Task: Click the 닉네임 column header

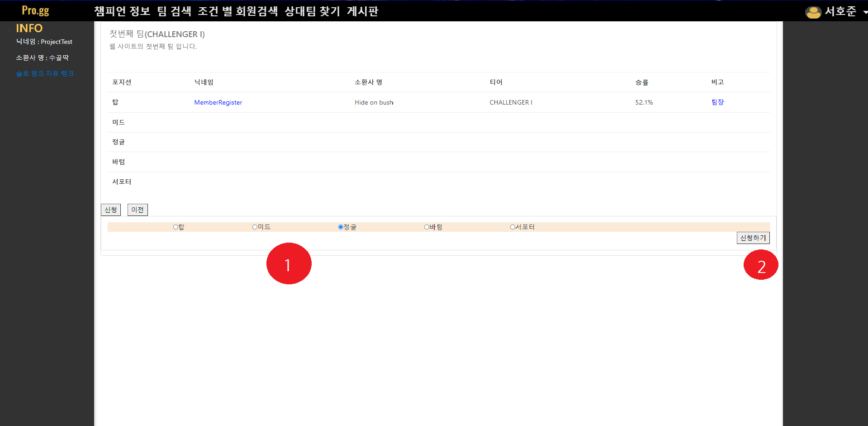Action: (x=204, y=82)
